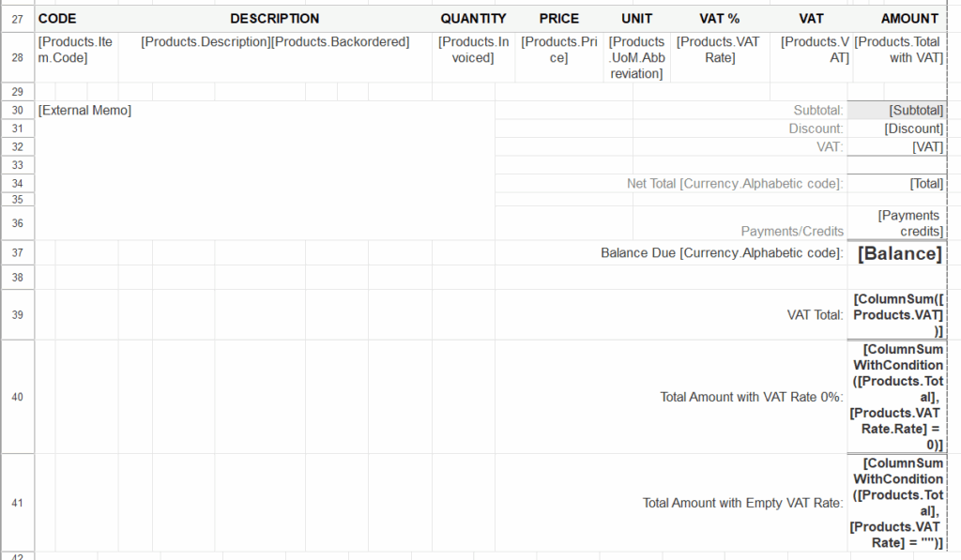Click the VAT column heading cell
961x560 pixels.
(x=811, y=19)
